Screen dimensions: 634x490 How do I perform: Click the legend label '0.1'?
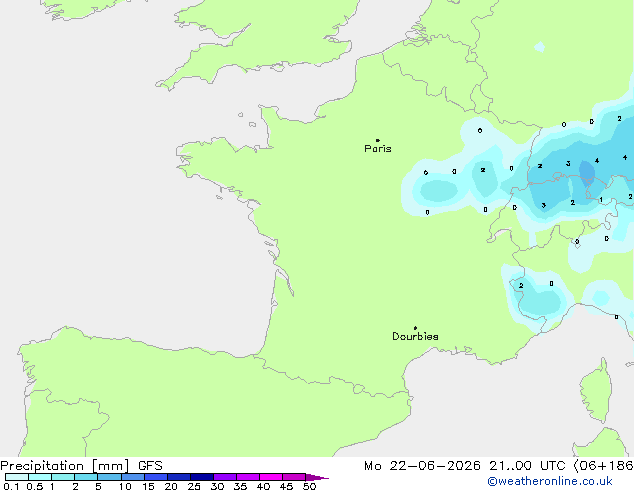pos(11,486)
